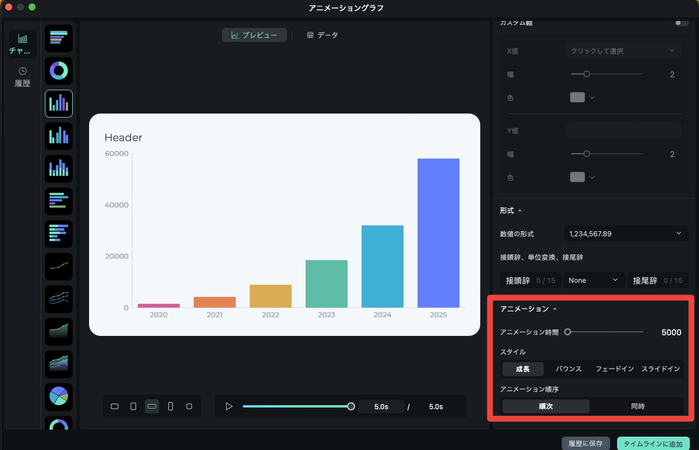Open the None unit conversion dropdown
699x450 pixels.
[593, 281]
